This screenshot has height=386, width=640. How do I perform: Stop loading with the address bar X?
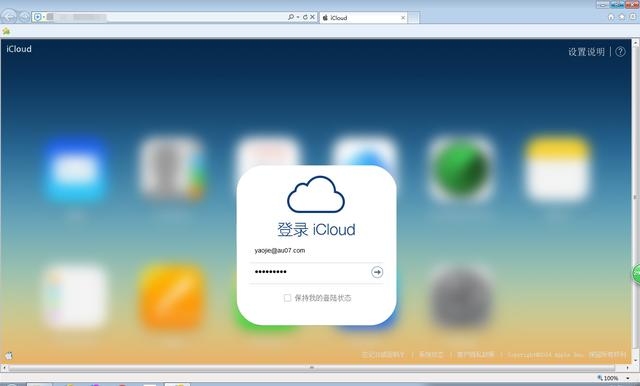coord(312,17)
